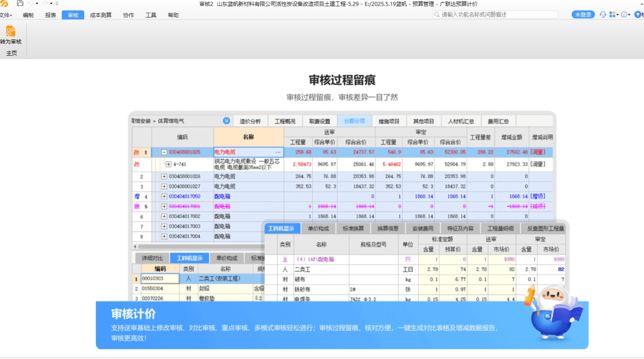Click the 未登录 login button
The width and height of the screenshot is (644, 359).
click(x=583, y=15)
